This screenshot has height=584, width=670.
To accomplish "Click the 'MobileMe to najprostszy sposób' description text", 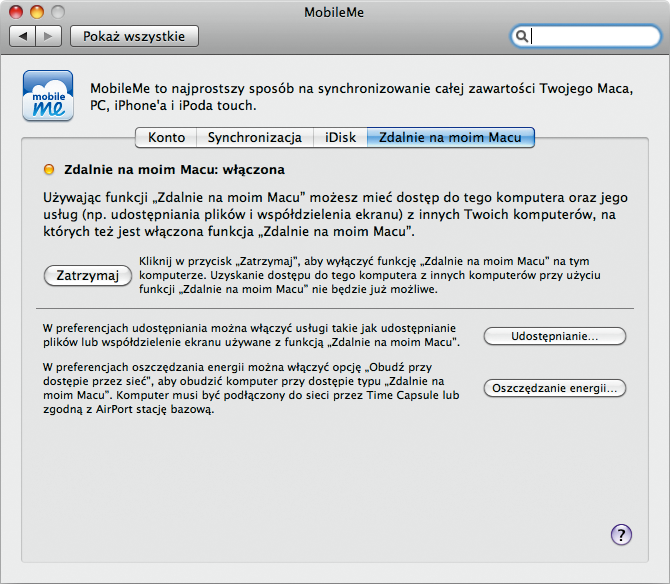I will pyautogui.click(x=361, y=97).
